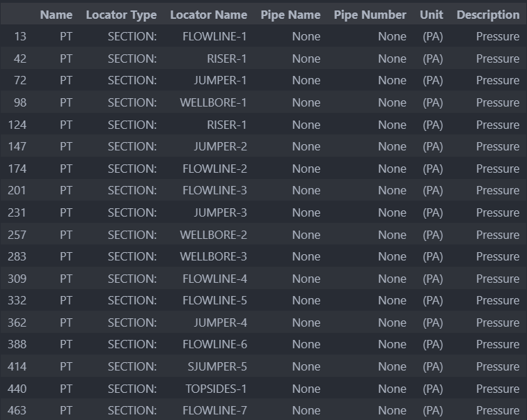Click row index 362

click(x=17, y=322)
